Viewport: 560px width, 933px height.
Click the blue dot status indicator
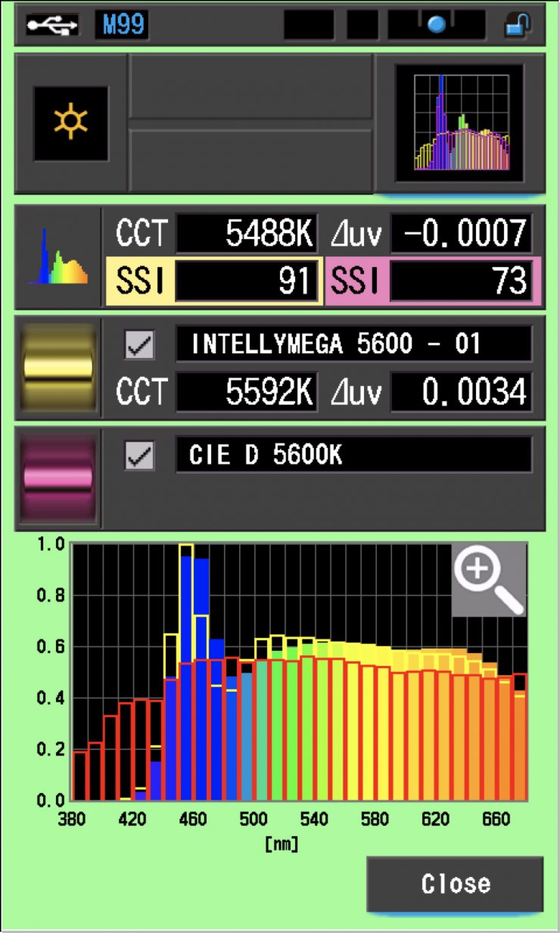(436, 26)
